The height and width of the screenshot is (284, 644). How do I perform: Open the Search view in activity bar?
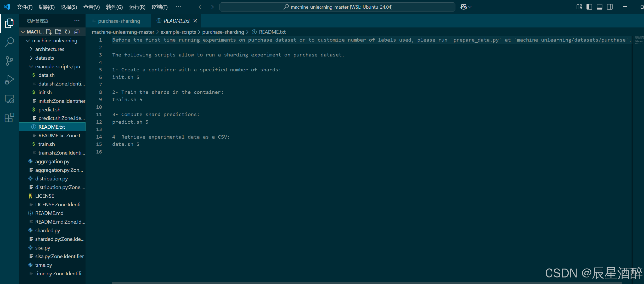click(x=9, y=42)
